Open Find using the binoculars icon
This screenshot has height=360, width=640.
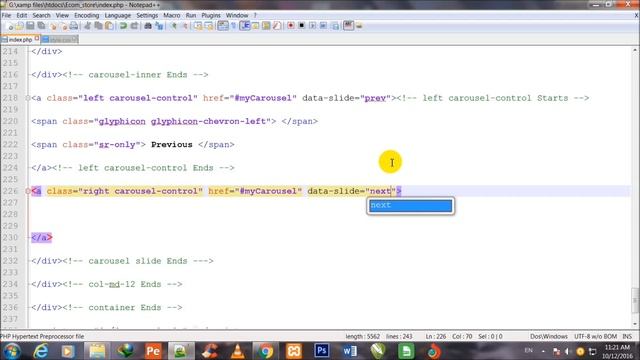[148, 26]
